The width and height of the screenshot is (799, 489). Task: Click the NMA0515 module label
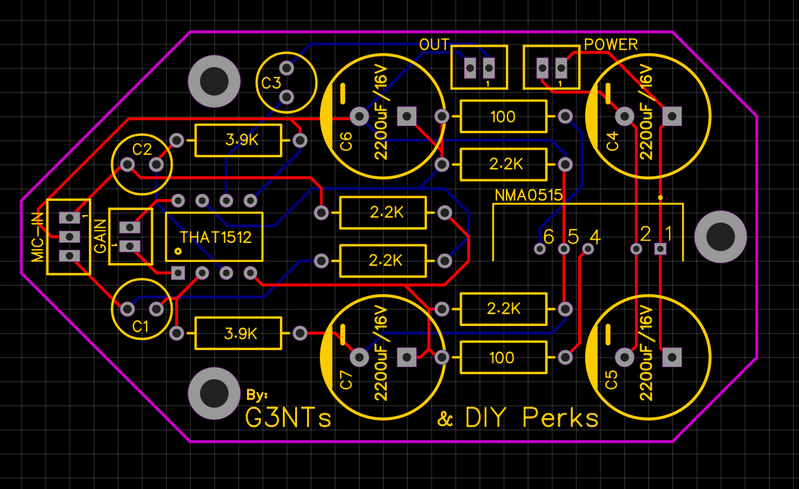click(530, 194)
